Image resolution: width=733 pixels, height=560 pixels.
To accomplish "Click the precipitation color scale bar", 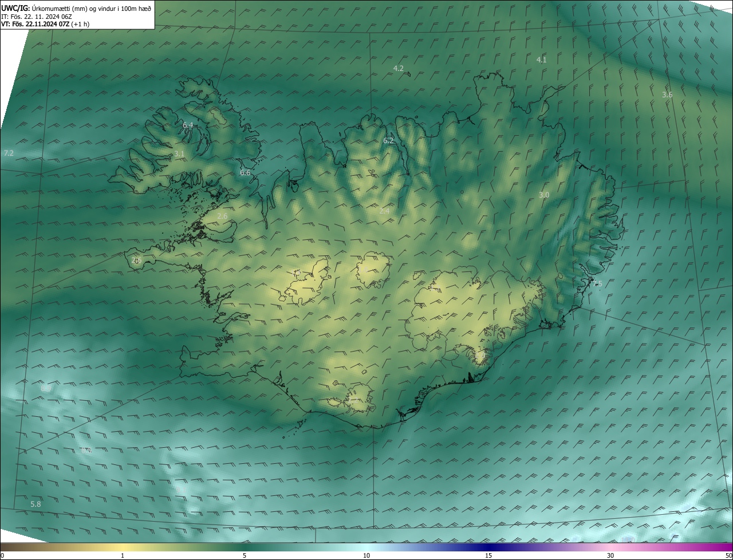I will 366,547.
